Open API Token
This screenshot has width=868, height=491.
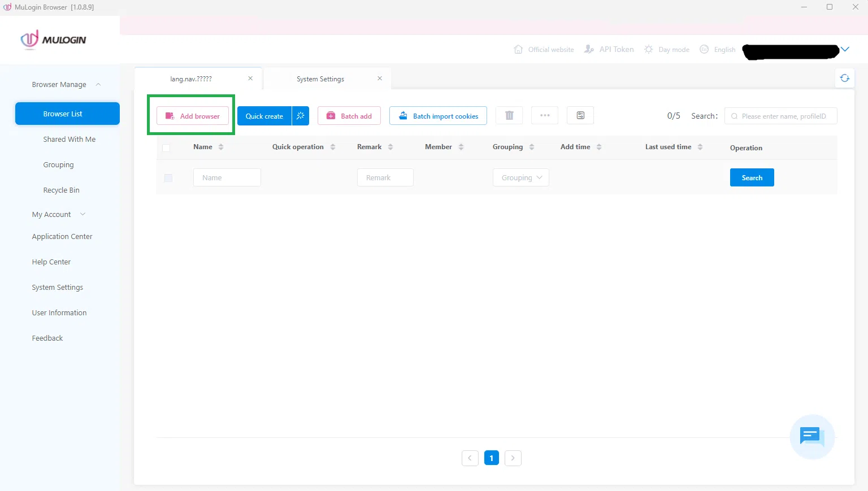coord(609,50)
